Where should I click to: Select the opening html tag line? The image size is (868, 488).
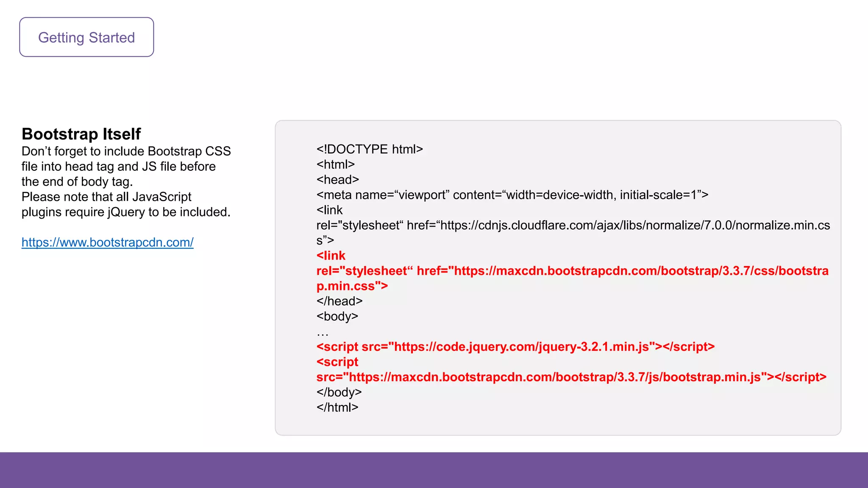[335, 164]
